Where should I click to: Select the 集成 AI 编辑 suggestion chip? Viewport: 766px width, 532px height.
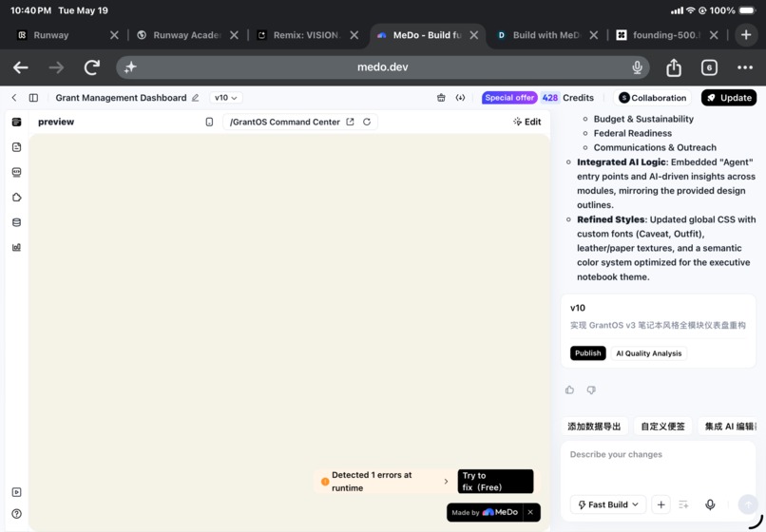[x=730, y=427]
